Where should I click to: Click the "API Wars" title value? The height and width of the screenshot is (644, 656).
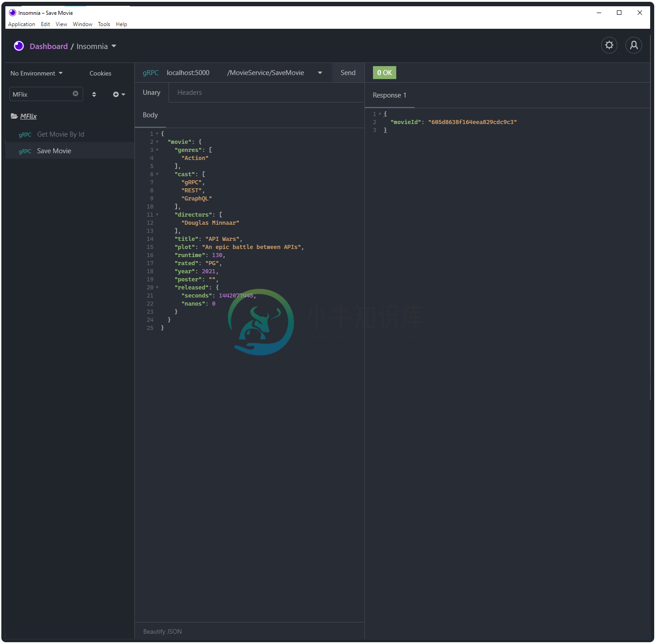pyautogui.click(x=222, y=239)
